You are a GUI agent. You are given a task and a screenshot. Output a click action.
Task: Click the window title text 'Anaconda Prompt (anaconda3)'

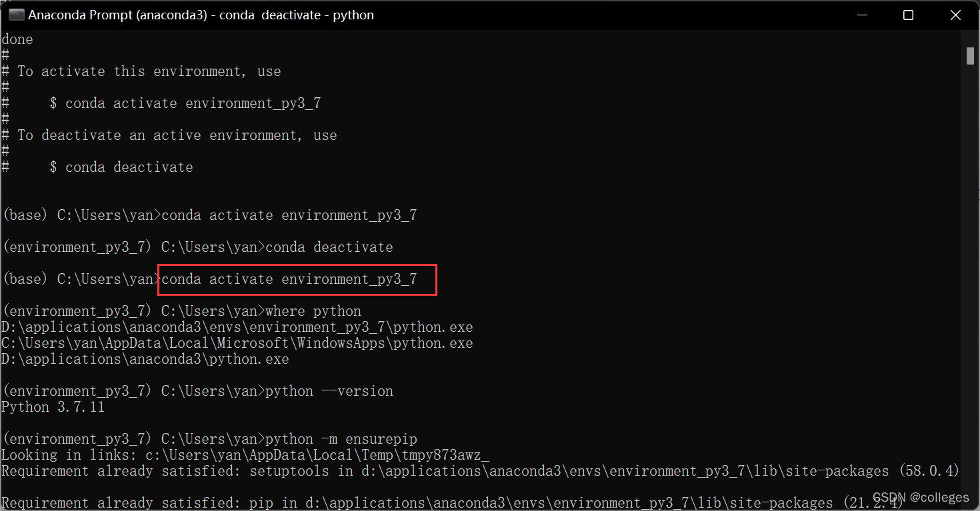coord(118,15)
